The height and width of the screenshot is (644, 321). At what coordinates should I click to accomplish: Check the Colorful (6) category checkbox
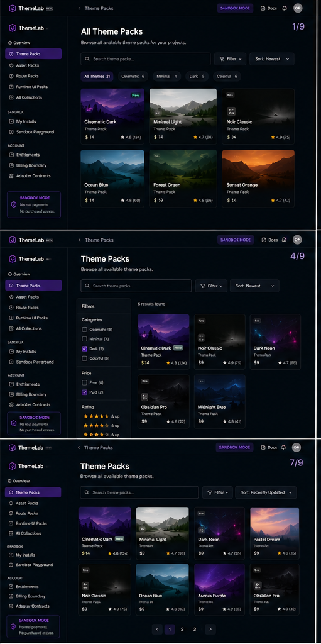tap(85, 358)
